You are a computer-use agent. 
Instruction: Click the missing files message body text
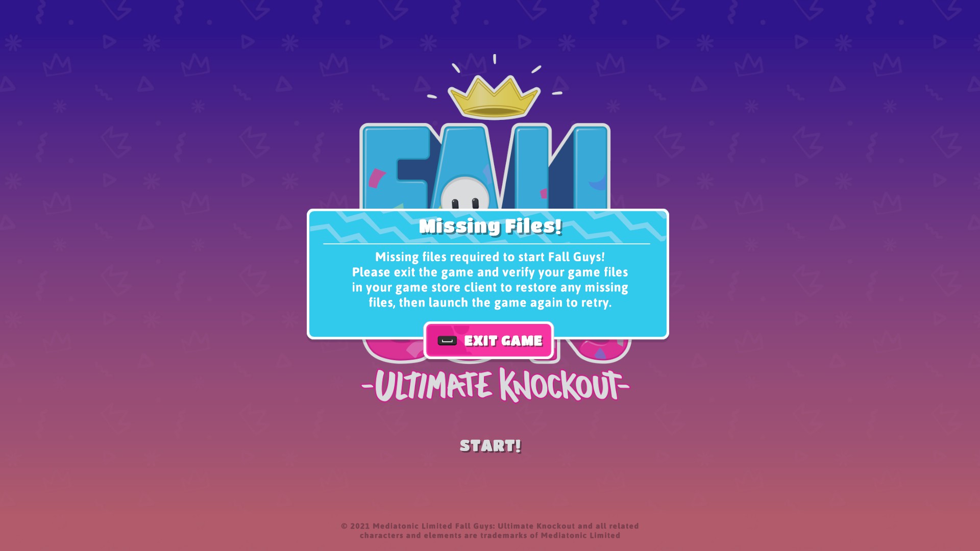click(x=490, y=280)
